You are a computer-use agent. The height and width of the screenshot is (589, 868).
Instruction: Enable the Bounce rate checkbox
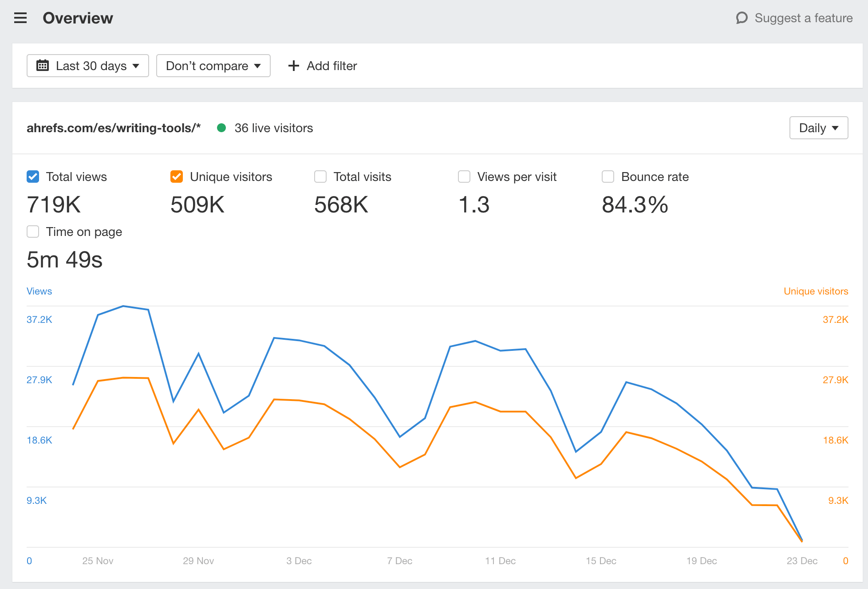pyautogui.click(x=608, y=177)
